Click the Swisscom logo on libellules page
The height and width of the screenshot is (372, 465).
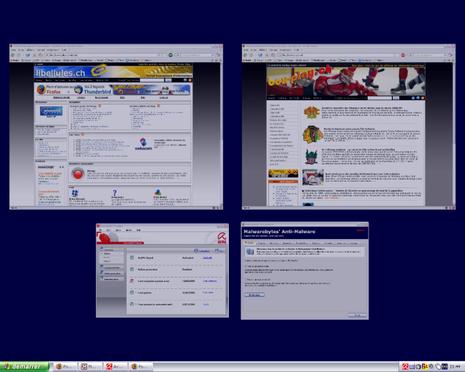(x=143, y=144)
